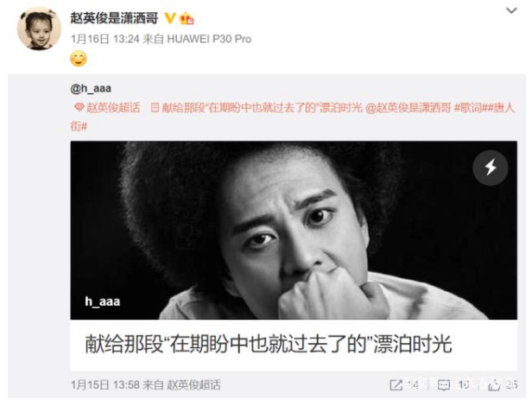The width and height of the screenshot is (532, 406).
Task: Click the @赵英俊是潇洒哥 mention in the quoted text
Action: pyautogui.click(x=408, y=108)
